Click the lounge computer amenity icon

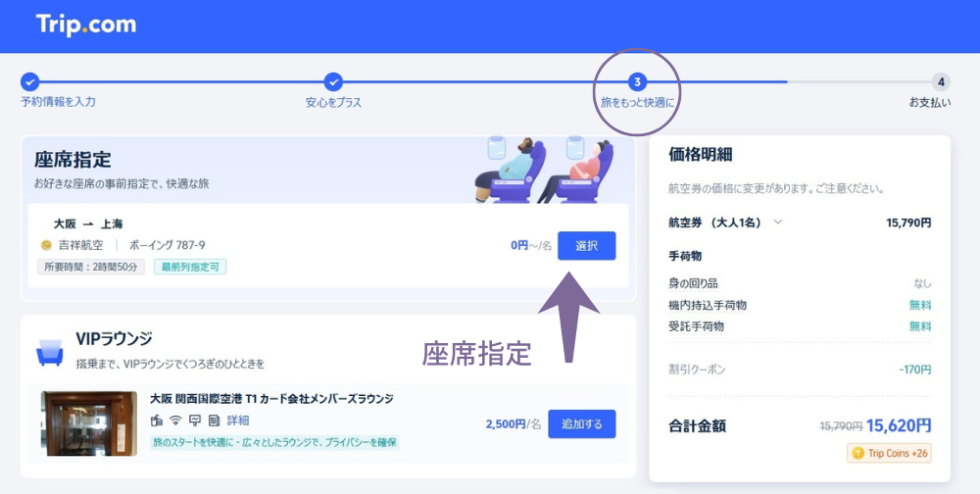pos(194,420)
